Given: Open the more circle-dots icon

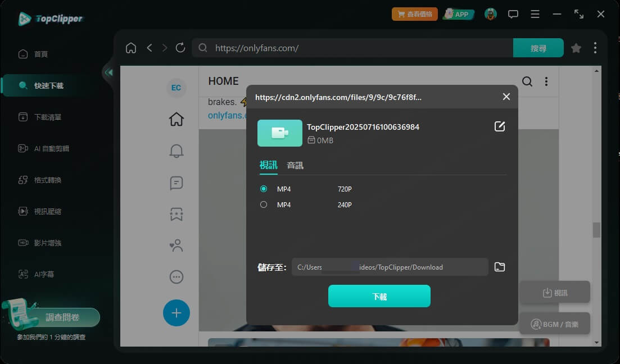Looking at the screenshot, I should click(177, 277).
